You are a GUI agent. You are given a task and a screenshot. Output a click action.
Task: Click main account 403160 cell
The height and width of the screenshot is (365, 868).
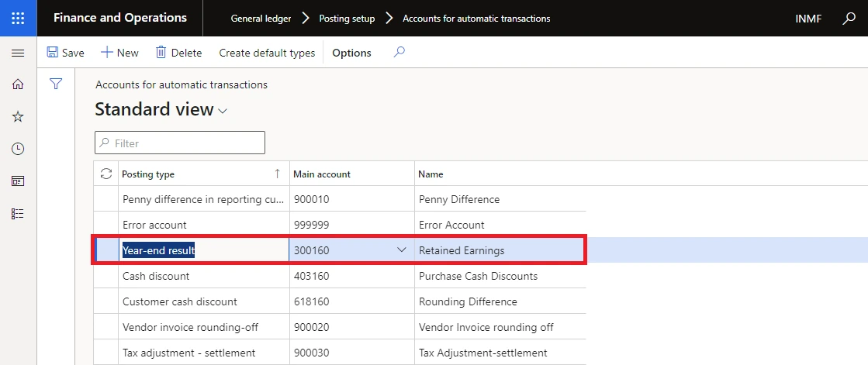pos(352,275)
